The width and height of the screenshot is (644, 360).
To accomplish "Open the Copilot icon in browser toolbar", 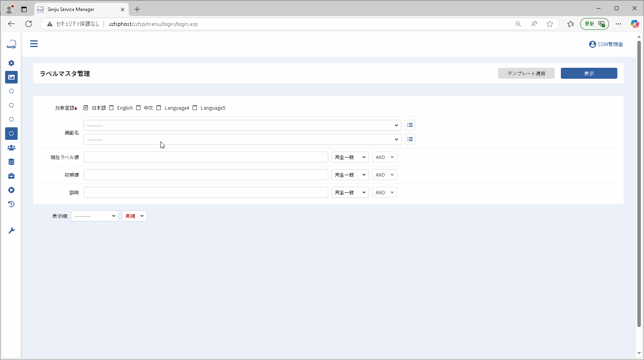I will tap(635, 24).
